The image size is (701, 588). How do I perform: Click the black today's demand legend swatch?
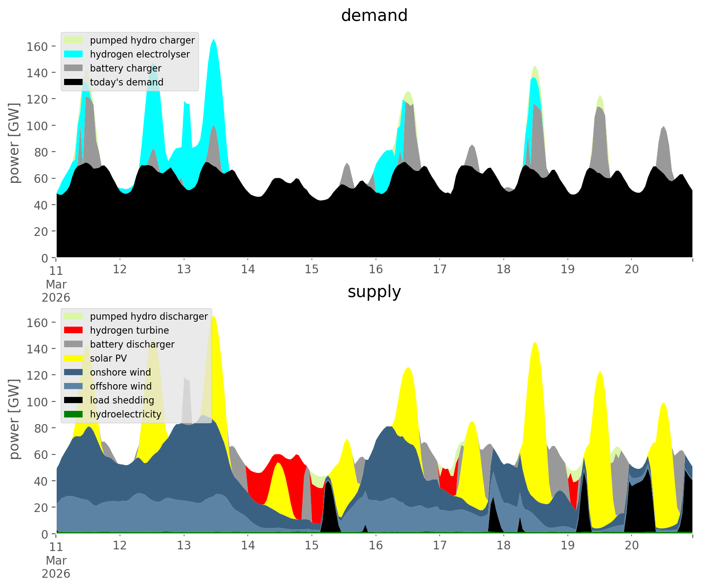[x=74, y=82]
